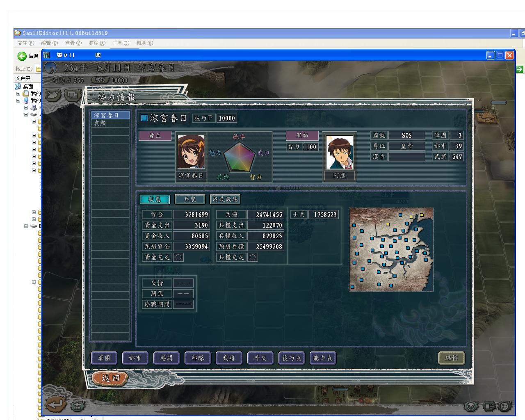The width and height of the screenshot is (525, 420).
Task: Click the 阿虚 strategist portrait
Action: [340, 152]
